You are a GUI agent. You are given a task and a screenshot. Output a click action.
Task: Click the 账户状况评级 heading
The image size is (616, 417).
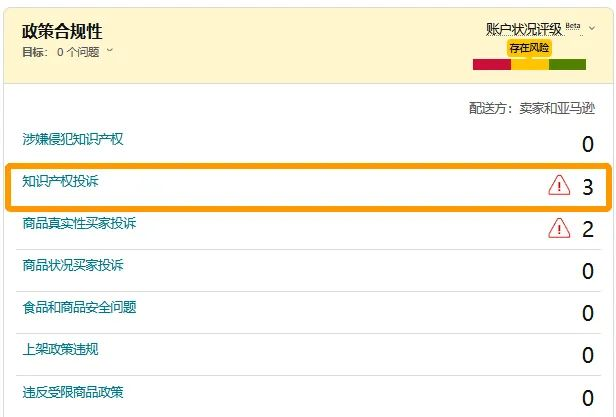pyautogui.click(x=524, y=30)
